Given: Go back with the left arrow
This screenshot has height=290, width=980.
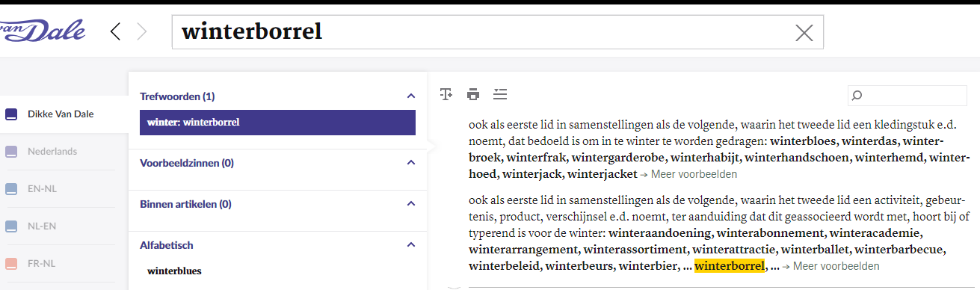Looking at the screenshot, I should 115,31.
